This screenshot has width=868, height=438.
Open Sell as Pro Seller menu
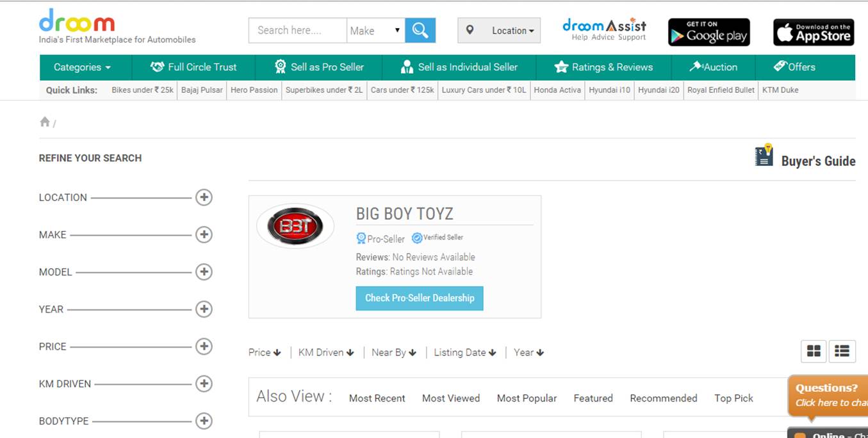coord(319,67)
